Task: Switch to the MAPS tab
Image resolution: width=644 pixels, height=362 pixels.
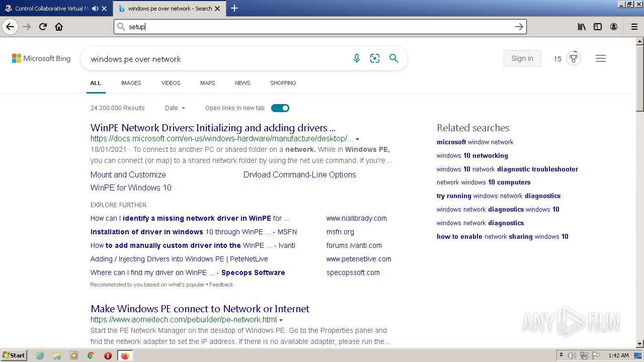Action: coord(207,83)
